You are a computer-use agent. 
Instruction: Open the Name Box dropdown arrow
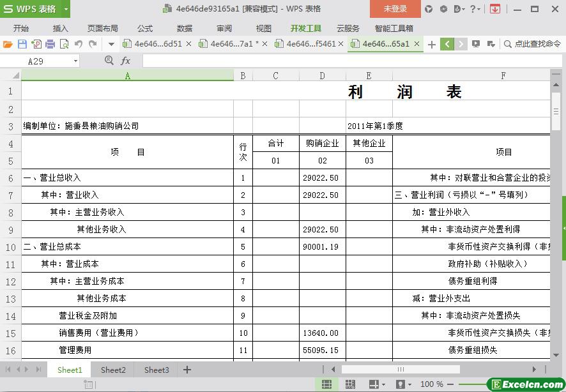pyautogui.click(x=75, y=61)
